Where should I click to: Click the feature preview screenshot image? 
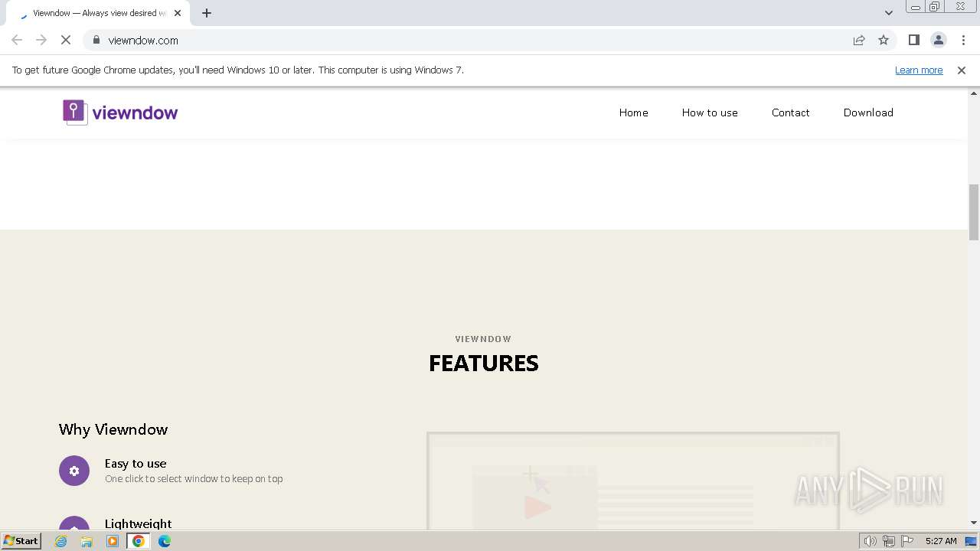(633, 481)
